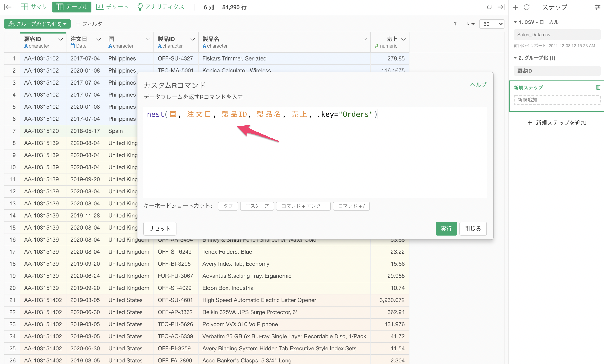Select 新規ステップ step header
The width and height of the screenshot is (604, 364).
tap(528, 88)
